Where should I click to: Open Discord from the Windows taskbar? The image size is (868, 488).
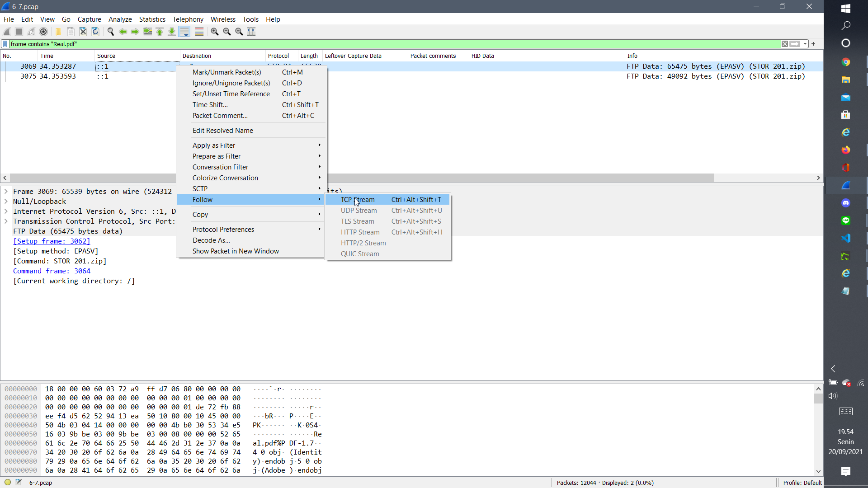(845, 203)
